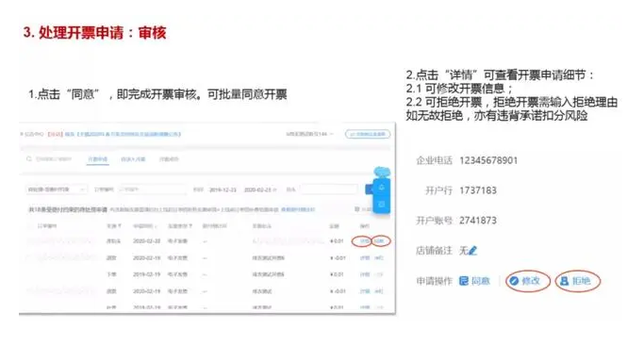Click the pencil icon beside 店铺备注
Image resolution: width=644 pixels, height=346 pixels.
click(472, 250)
